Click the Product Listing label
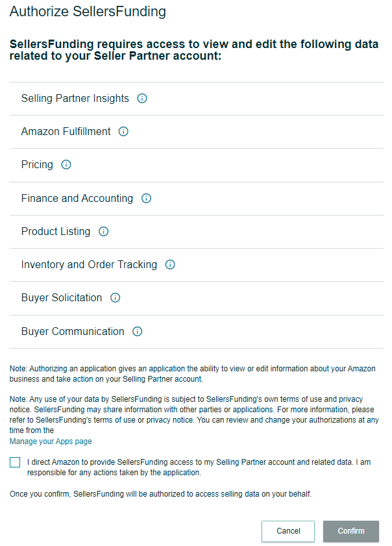392x546 pixels. pyautogui.click(x=56, y=232)
